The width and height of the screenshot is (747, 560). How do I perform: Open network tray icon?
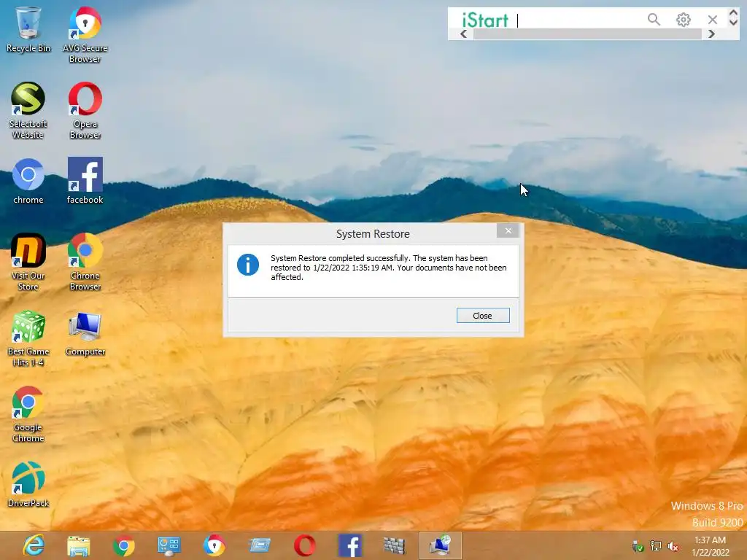click(x=656, y=547)
